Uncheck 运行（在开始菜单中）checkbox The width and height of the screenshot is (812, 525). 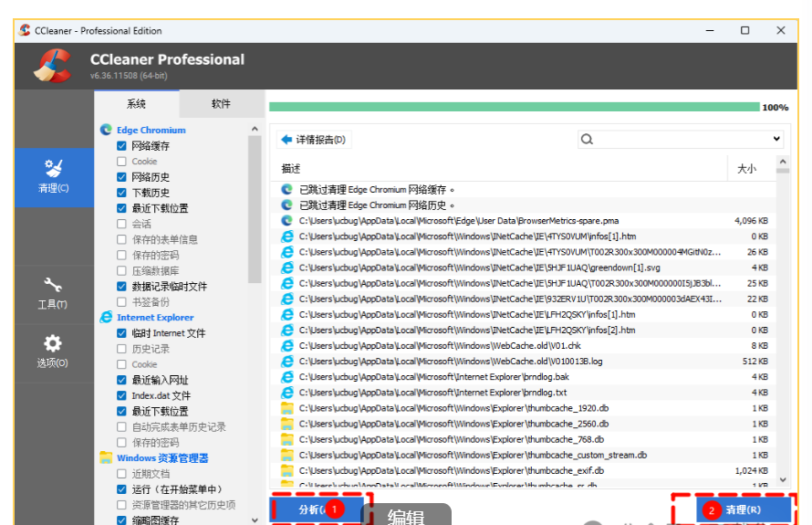click(121, 489)
